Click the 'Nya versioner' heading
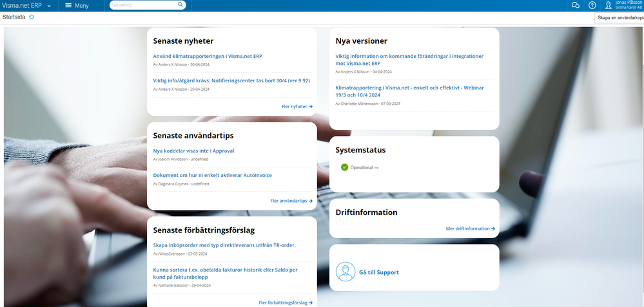Image resolution: width=644 pixels, height=307 pixels. [362, 41]
